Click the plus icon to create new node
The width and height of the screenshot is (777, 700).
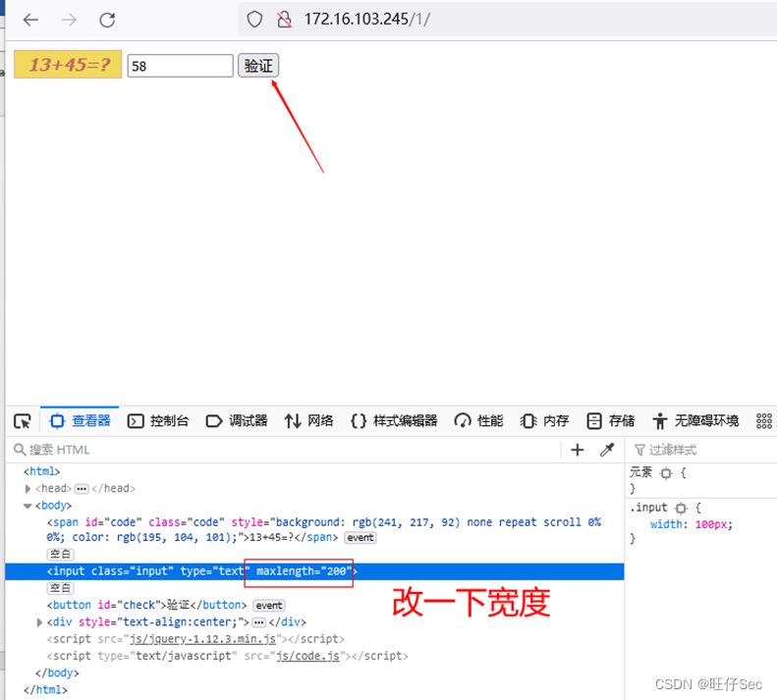pos(578,450)
